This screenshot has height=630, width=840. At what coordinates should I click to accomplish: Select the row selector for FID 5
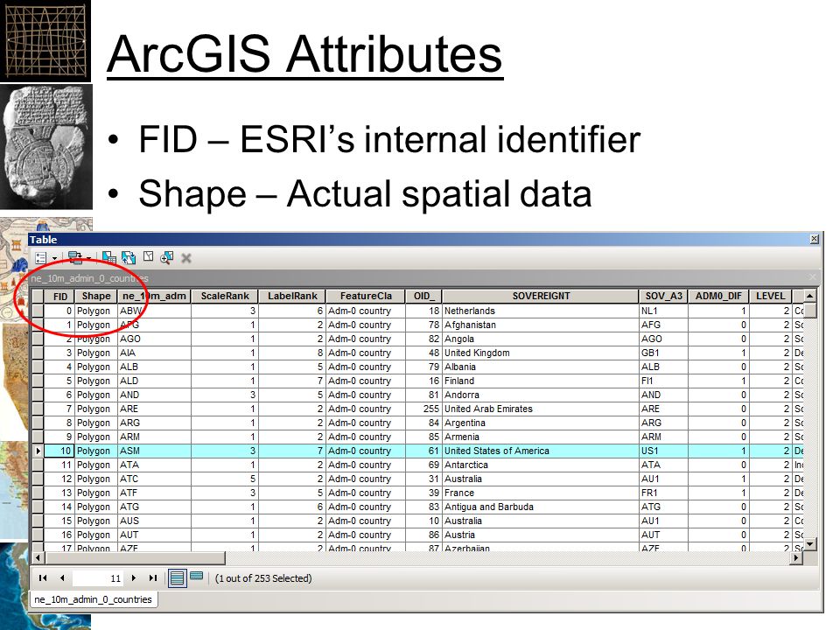click(x=38, y=381)
